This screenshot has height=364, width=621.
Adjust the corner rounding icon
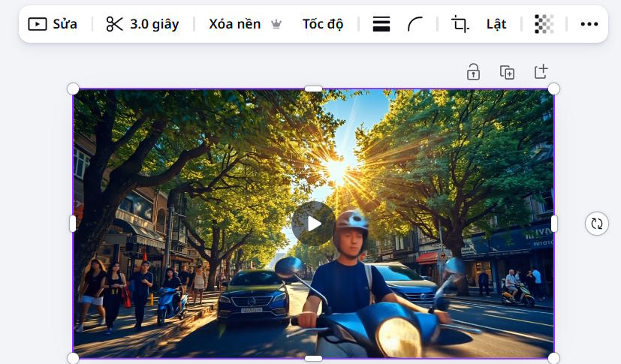415,24
